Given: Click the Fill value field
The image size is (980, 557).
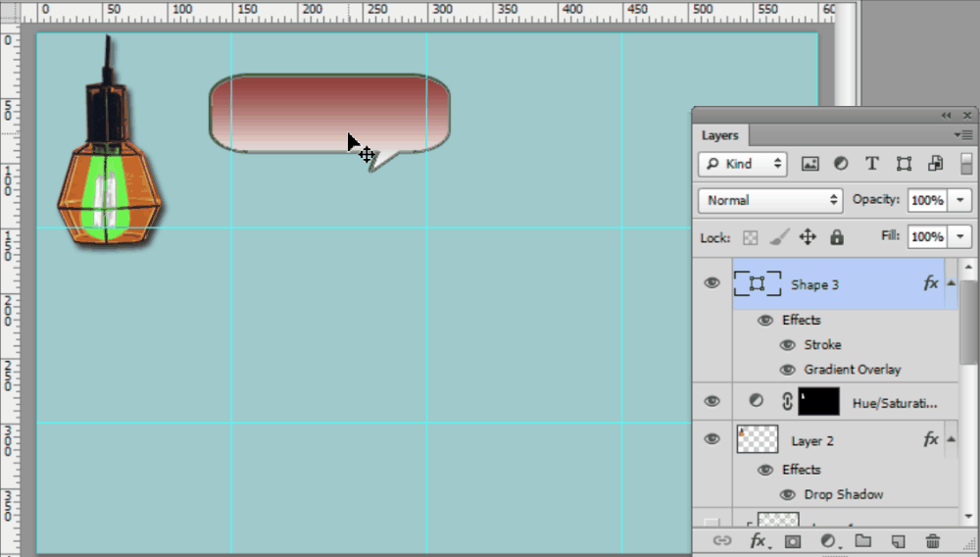Looking at the screenshot, I should pos(927,236).
